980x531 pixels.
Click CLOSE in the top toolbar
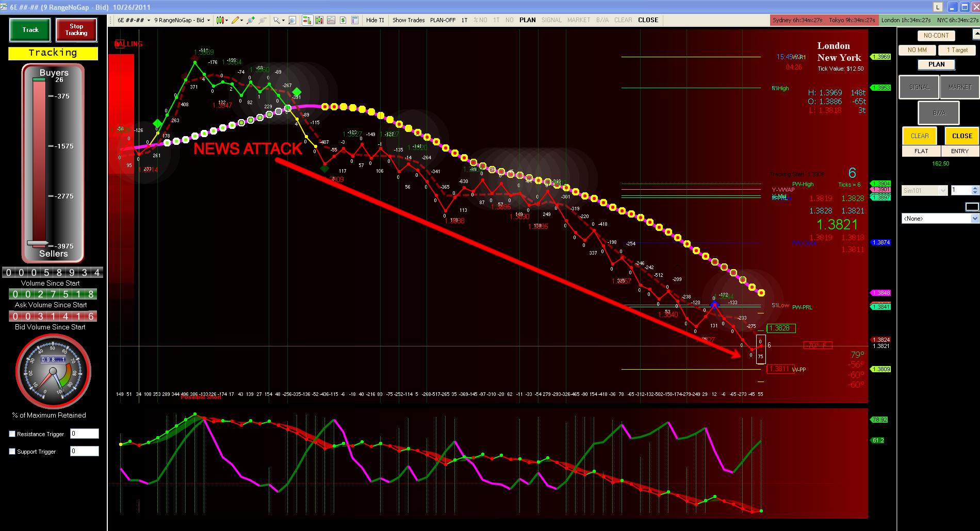point(648,20)
